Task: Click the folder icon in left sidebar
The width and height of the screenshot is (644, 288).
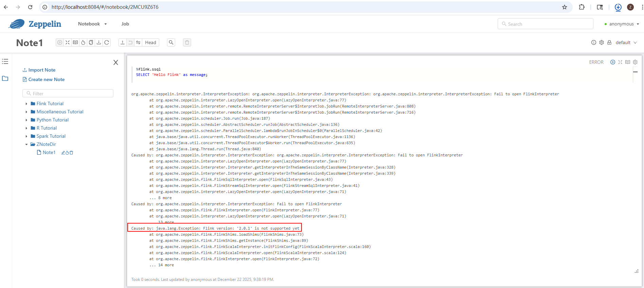Action: tap(5, 78)
